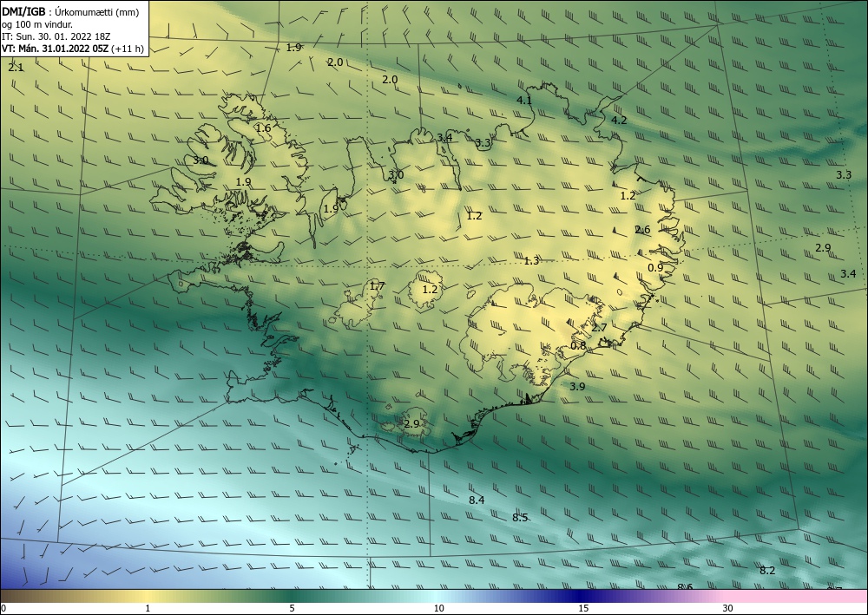Select the 8.4 value south of Iceland
The height and width of the screenshot is (615, 868).
[x=477, y=500]
